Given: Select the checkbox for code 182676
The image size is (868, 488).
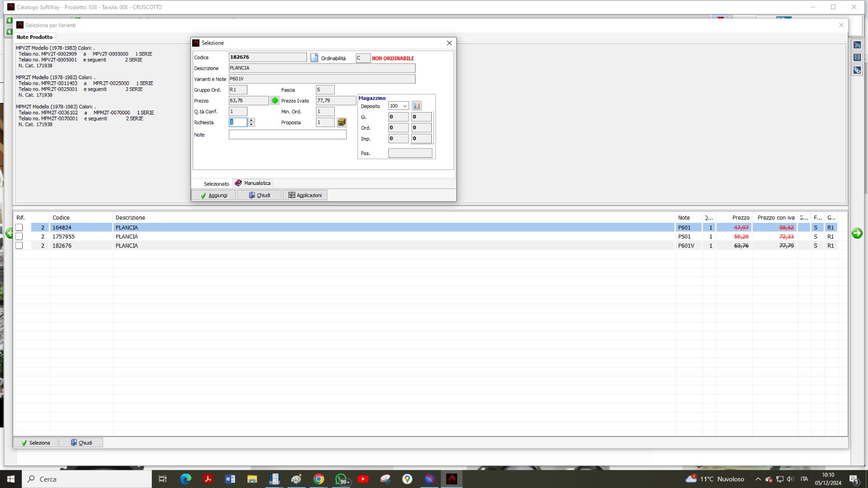Looking at the screenshot, I should (x=20, y=246).
